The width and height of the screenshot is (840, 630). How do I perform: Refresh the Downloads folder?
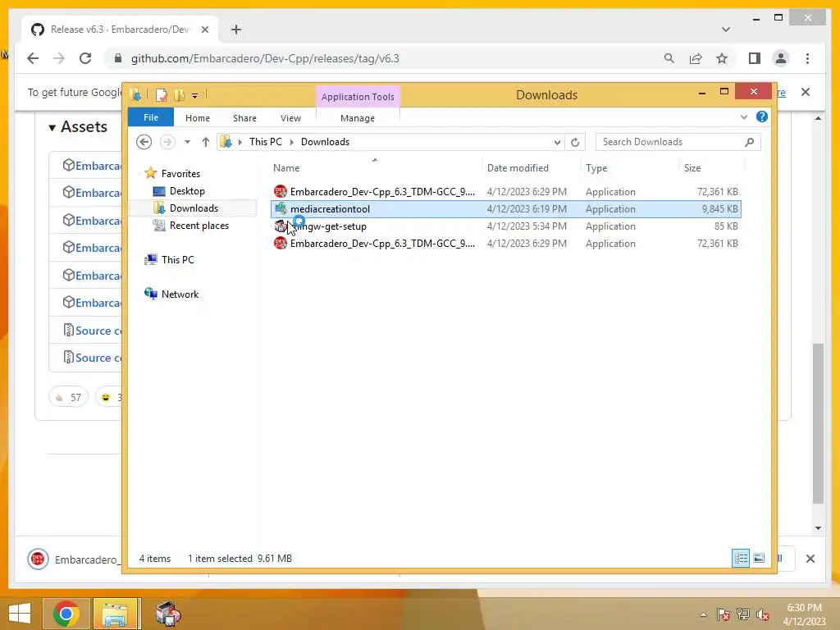(575, 142)
